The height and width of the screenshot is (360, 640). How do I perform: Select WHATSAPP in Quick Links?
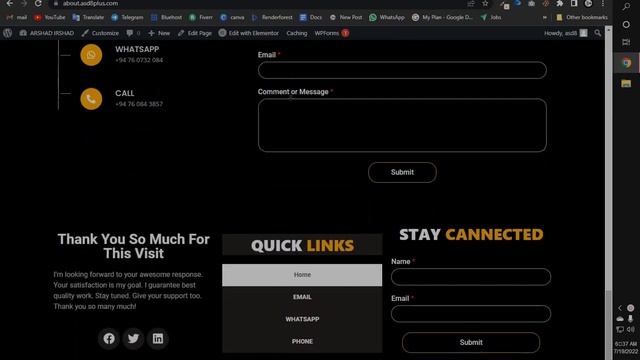point(302,319)
